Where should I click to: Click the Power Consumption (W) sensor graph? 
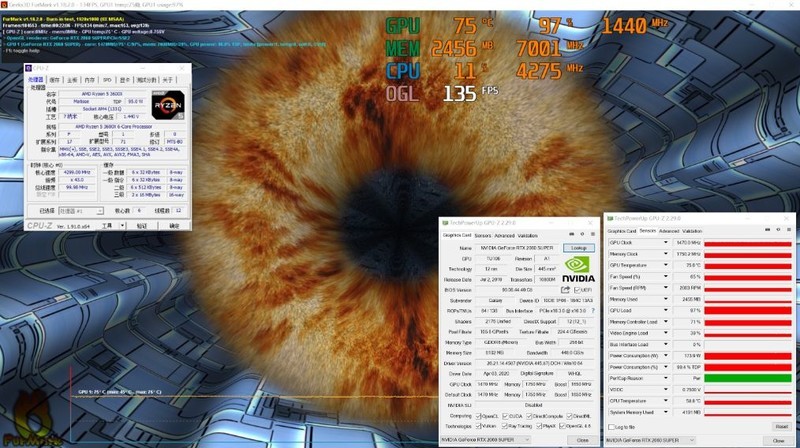tap(748, 356)
